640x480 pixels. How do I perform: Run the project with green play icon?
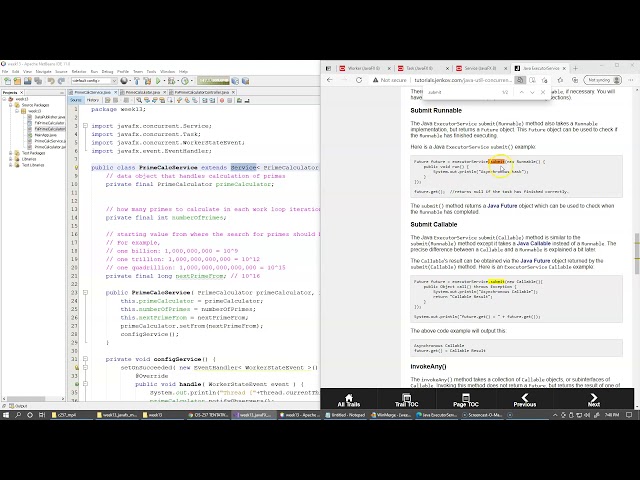pyautogui.click(x=158, y=81)
